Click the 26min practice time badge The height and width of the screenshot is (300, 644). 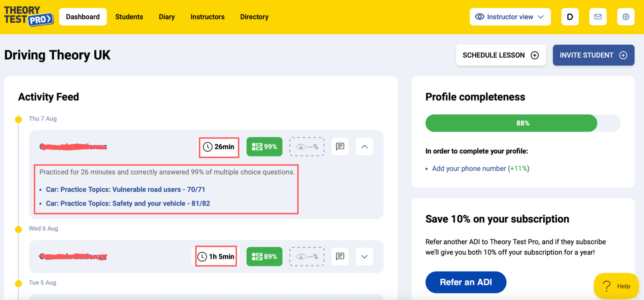(x=219, y=147)
